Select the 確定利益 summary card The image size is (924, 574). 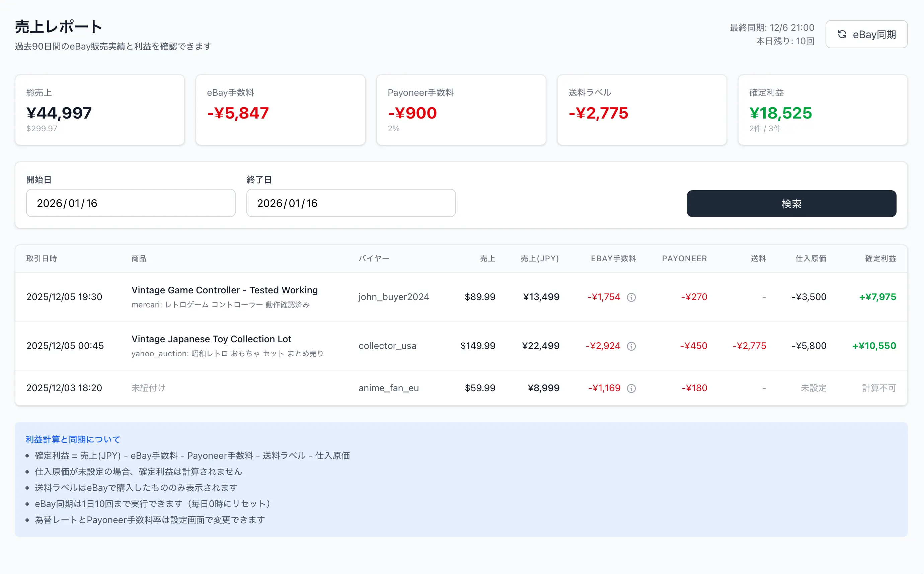click(822, 110)
